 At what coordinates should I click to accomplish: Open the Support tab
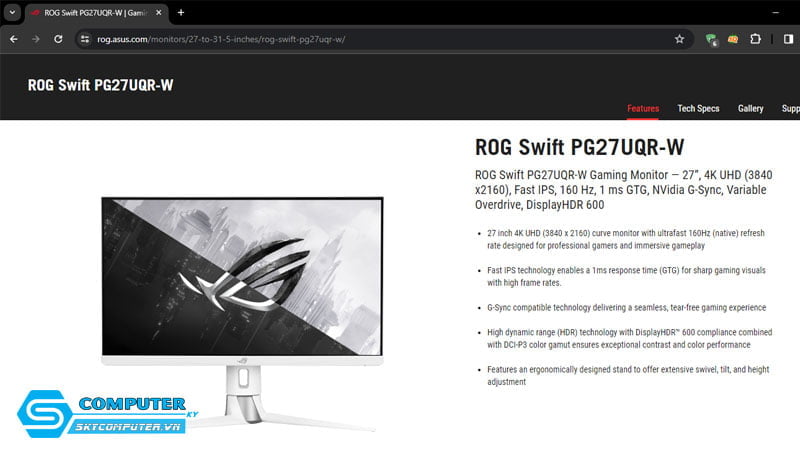pyautogui.click(x=791, y=109)
